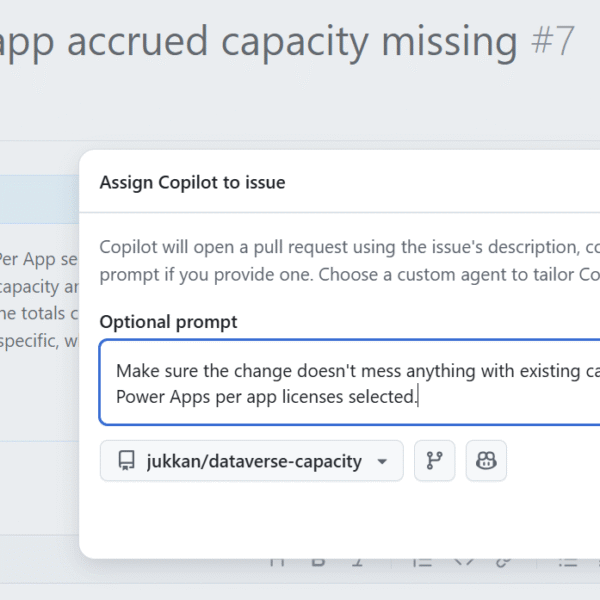Open the branch selector icon button

point(434,461)
